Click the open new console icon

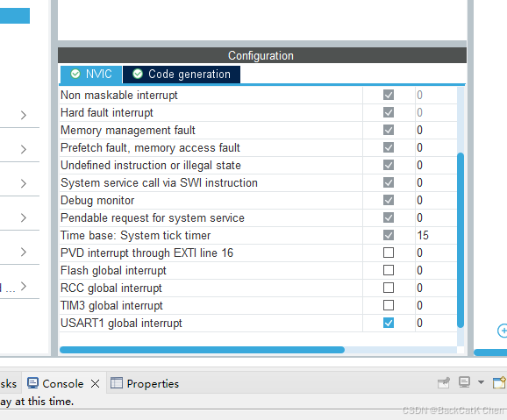[499, 382]
